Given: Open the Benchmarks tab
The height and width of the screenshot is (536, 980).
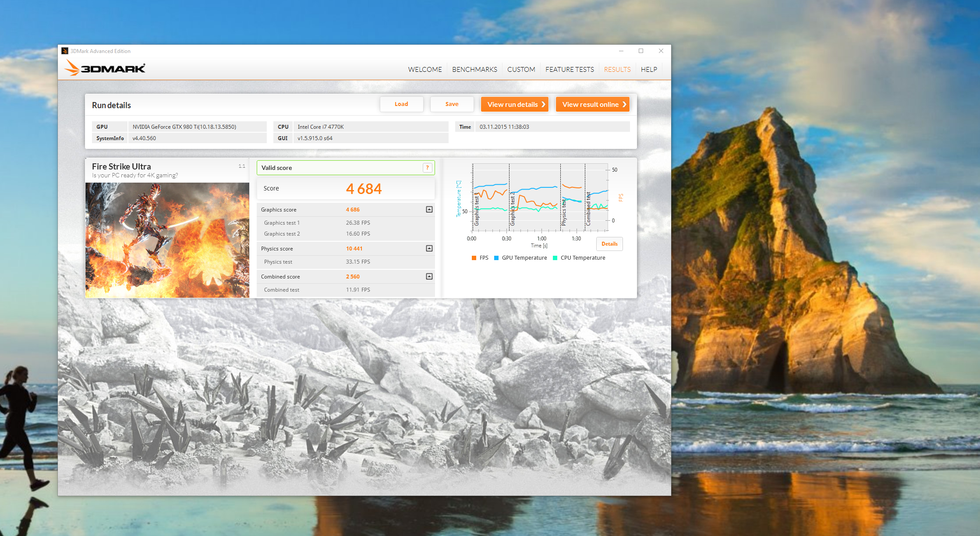Looking at the screenshot, I should point(474,69).
